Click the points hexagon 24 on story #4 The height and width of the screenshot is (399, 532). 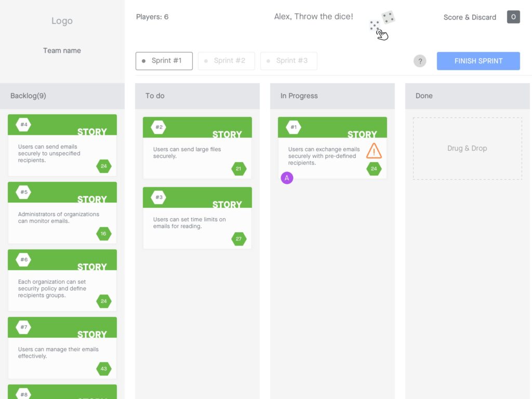pos(104,167)
